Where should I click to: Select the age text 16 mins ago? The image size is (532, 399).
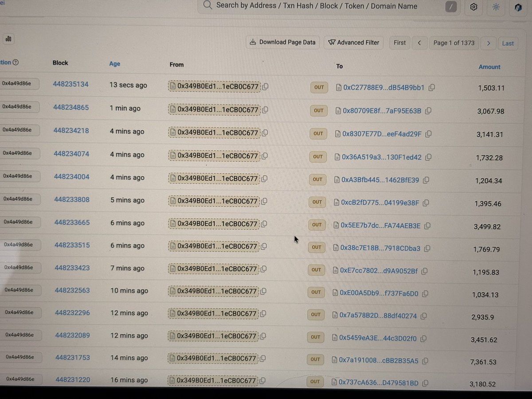tap(129, 380)
